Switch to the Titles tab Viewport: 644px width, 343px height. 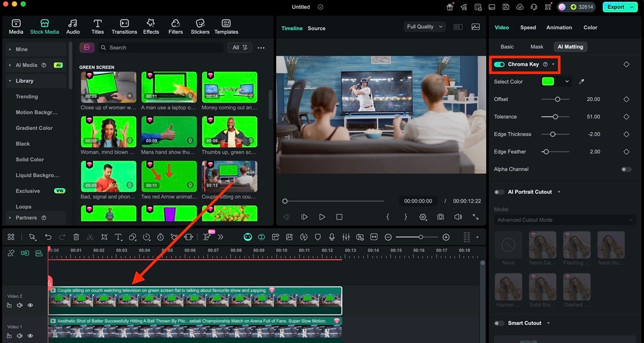(97, 27)
